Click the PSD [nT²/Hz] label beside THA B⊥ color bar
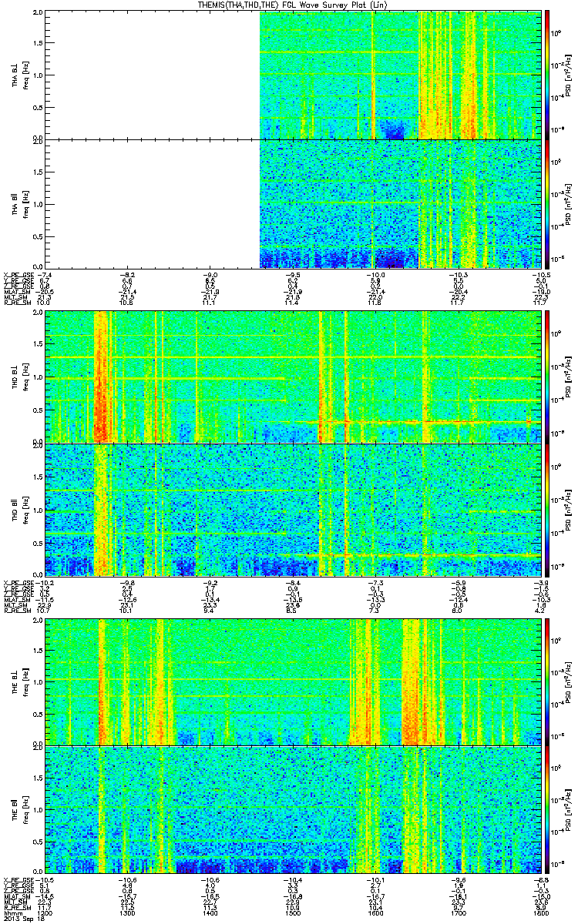This screenshot has height=924, width=578. click(x=569, y=75)
